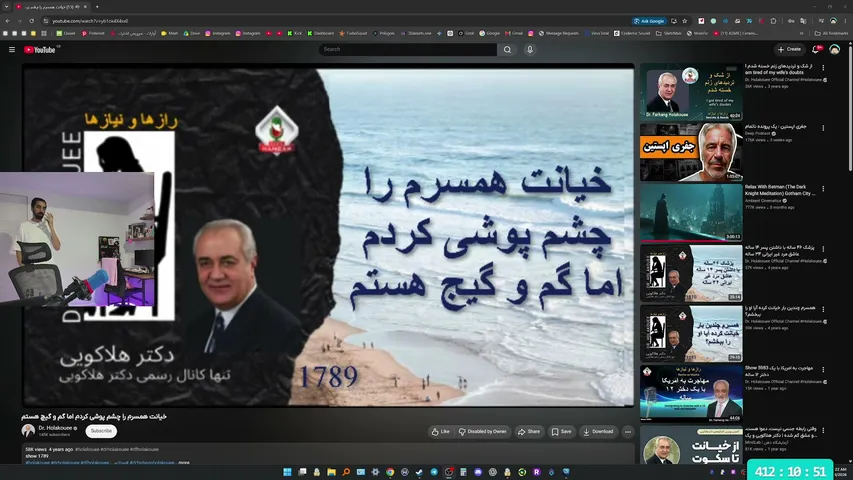The image size is (853, 480).
Task: Open the Dr. Holakouee channel avatar
Action: (x=28, y=431)
